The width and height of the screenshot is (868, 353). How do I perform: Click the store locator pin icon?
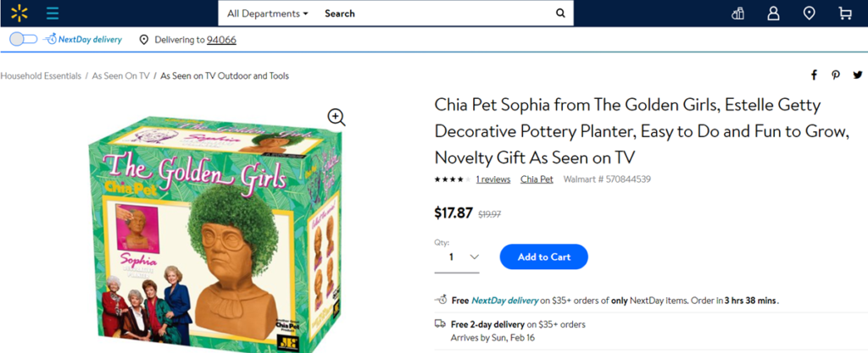pyautogui.click(x=809, y=14)
